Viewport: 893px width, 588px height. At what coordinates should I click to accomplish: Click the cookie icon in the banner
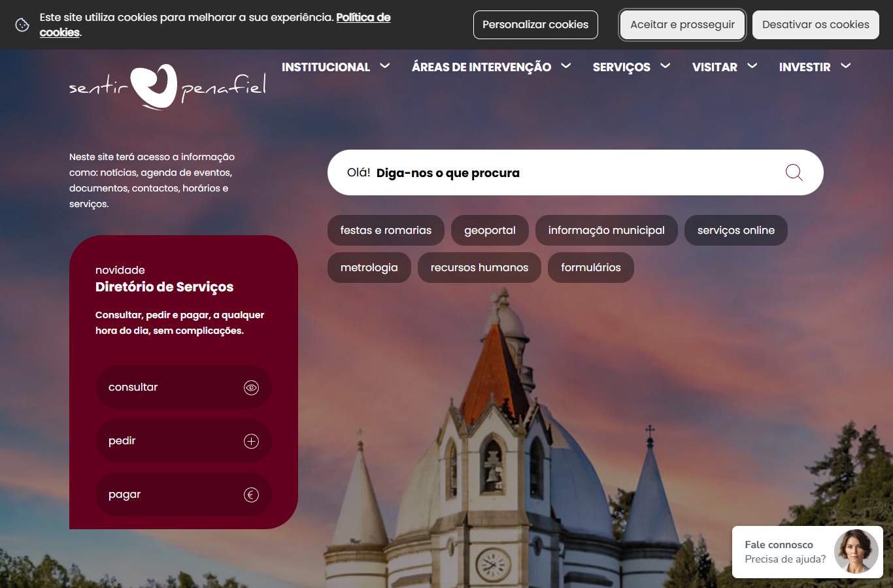22,25
